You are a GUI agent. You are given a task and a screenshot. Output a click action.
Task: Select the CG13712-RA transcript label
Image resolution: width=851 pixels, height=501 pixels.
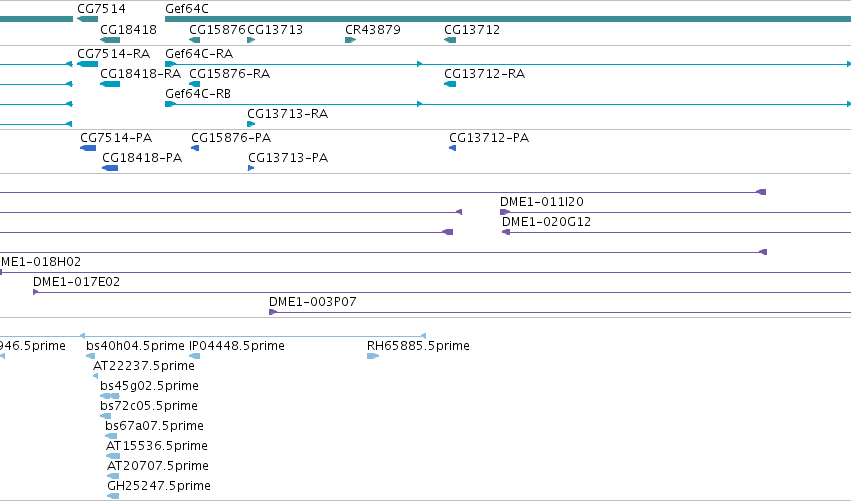[485, 73]
